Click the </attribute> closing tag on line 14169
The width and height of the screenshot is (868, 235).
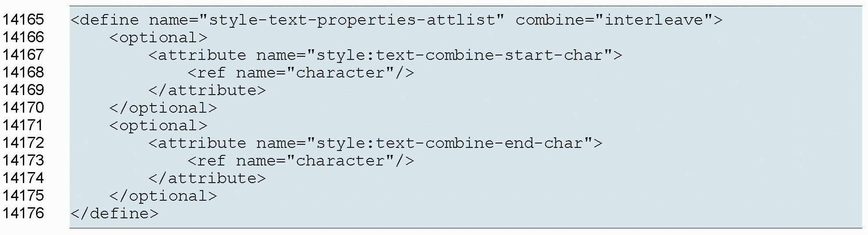pyautogui.click(x=207, y=91)
